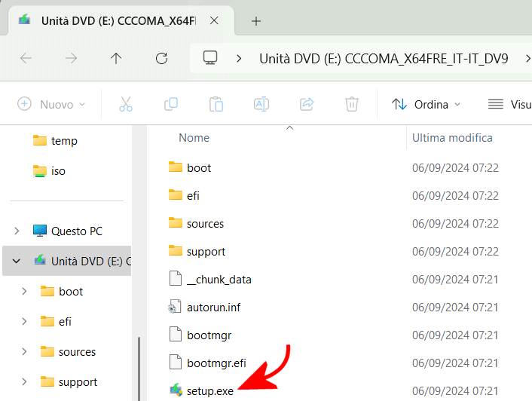The image size is (532, 401).
Task: Select efi folder in sidebar tree
Action: click(x=56, y=321)
